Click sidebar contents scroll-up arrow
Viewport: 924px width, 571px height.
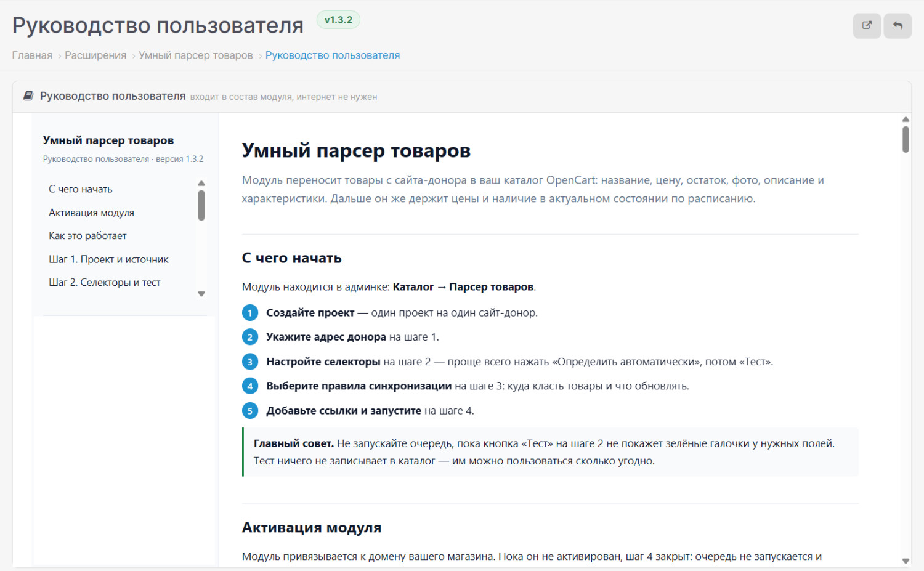[x=201, y=183]
